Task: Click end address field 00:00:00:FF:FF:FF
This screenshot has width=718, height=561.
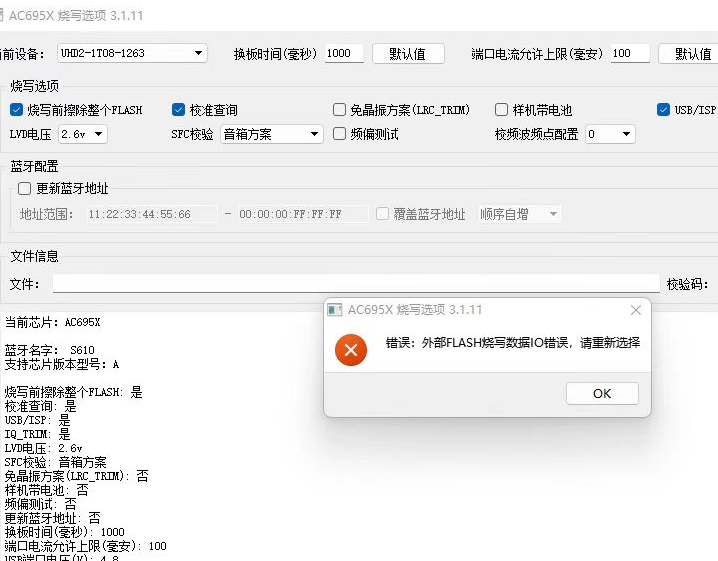Action: 303,214
